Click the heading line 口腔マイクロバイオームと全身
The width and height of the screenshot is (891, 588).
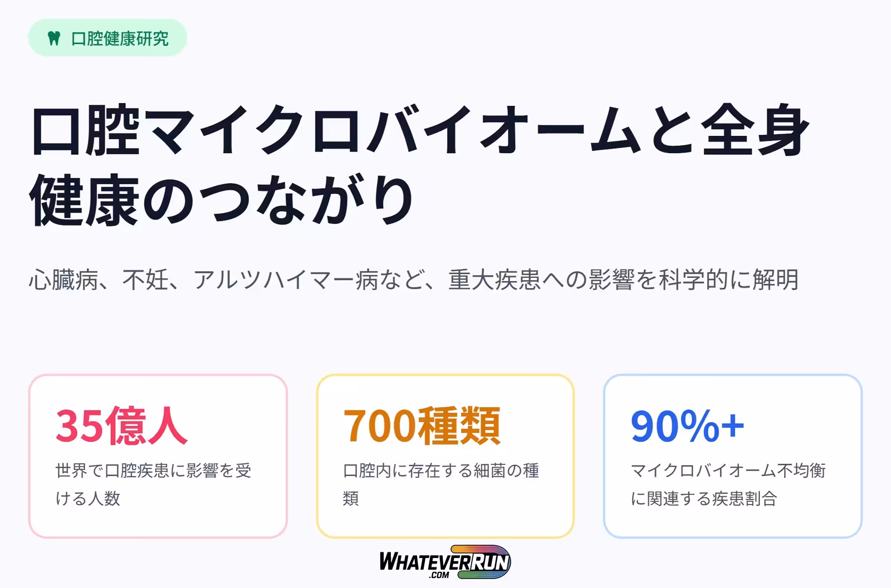click(x=420, y=130)
